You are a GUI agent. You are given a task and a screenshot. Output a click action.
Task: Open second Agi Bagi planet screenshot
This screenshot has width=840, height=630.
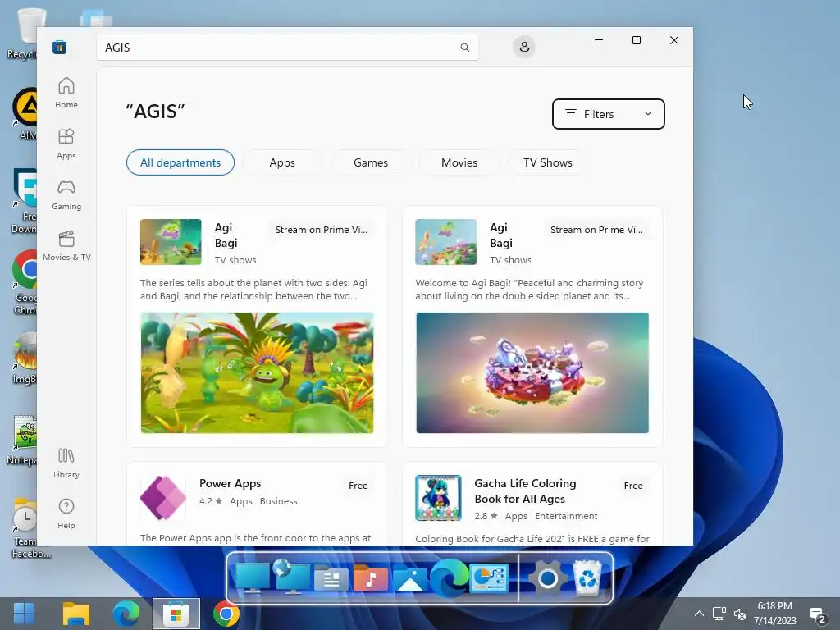click(x=532, y=373)
